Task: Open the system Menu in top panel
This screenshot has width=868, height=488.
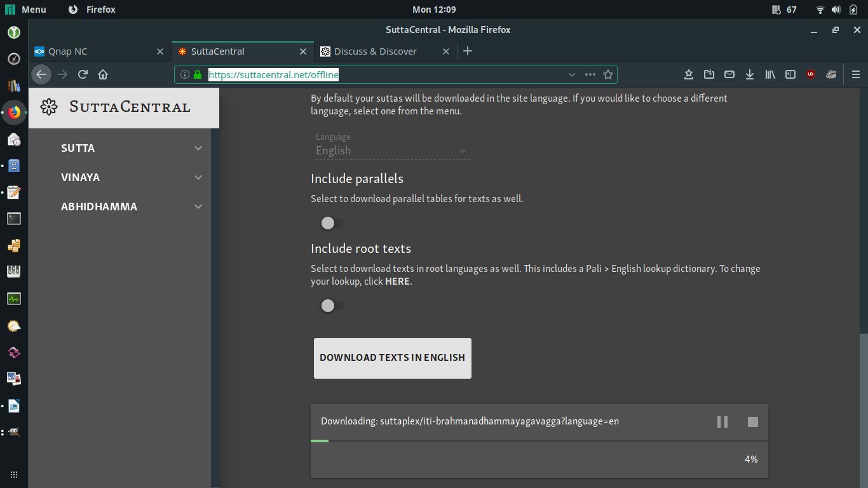Action: coord(27,10)
